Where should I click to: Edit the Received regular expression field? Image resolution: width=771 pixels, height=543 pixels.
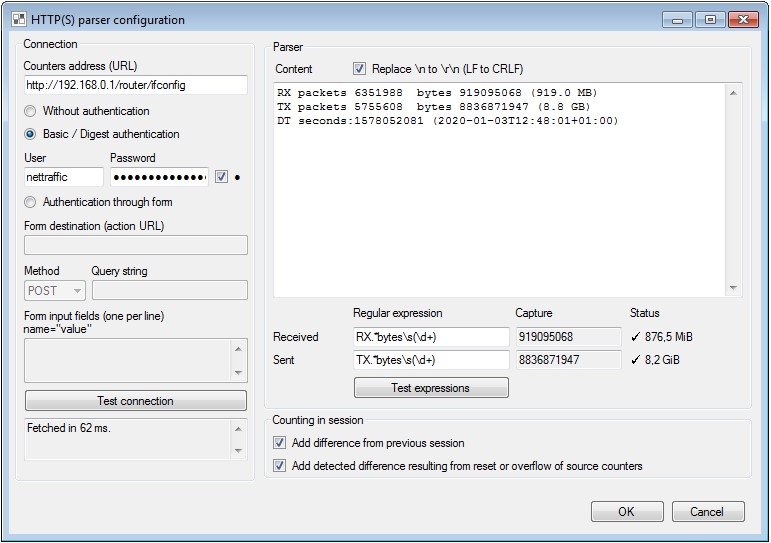click(x=431, y=338)
